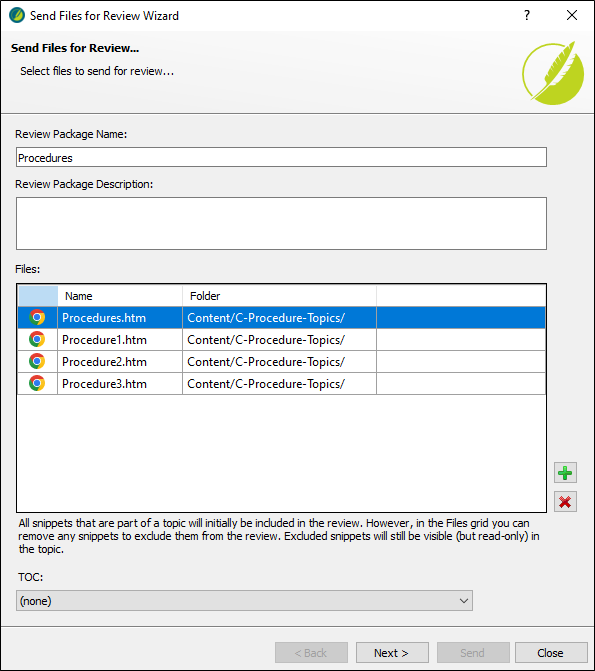Viewport: 595px width, 671px height.
Task: Click the Flare feather logo in title bar
Action: tap(17, 15)
